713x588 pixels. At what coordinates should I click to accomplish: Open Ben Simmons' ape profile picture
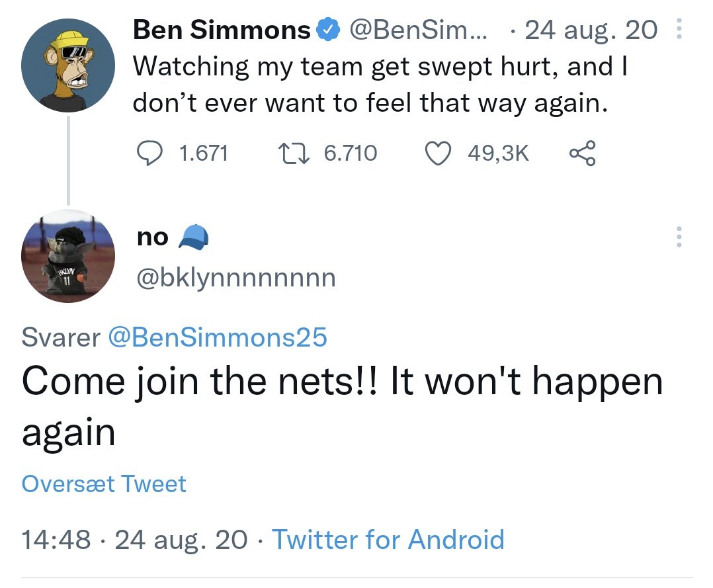(x=68, y=65)
